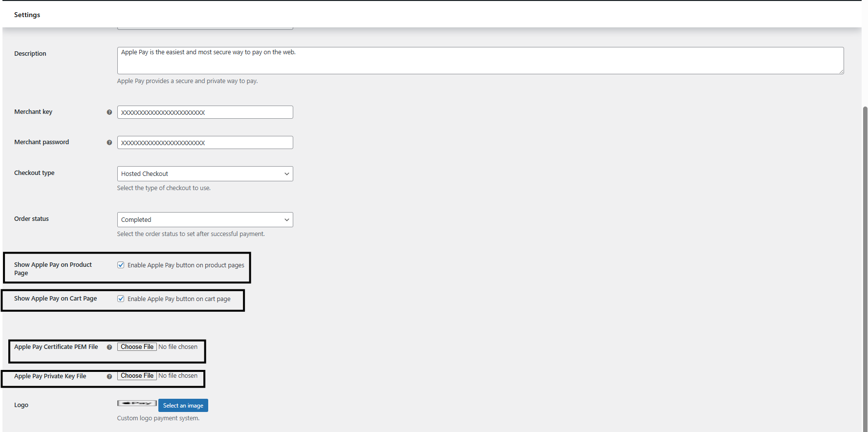Click the 'Apple Pay Certificate PEM File' label
The width and height of the screenshot is (868, 432).
(x=56, y=347)
